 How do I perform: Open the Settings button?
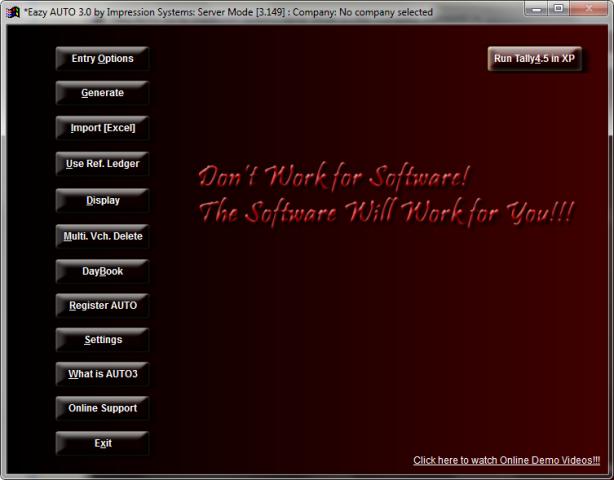point(102,340)
